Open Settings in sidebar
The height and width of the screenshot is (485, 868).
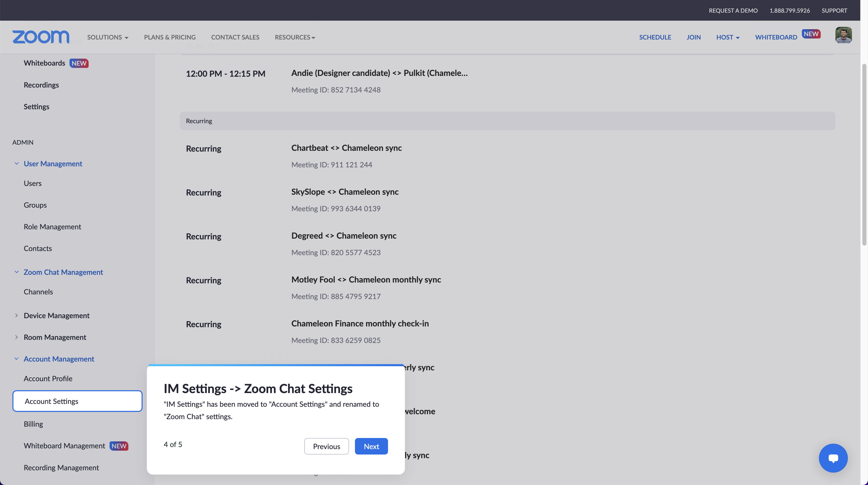click(x=36, y=107)
